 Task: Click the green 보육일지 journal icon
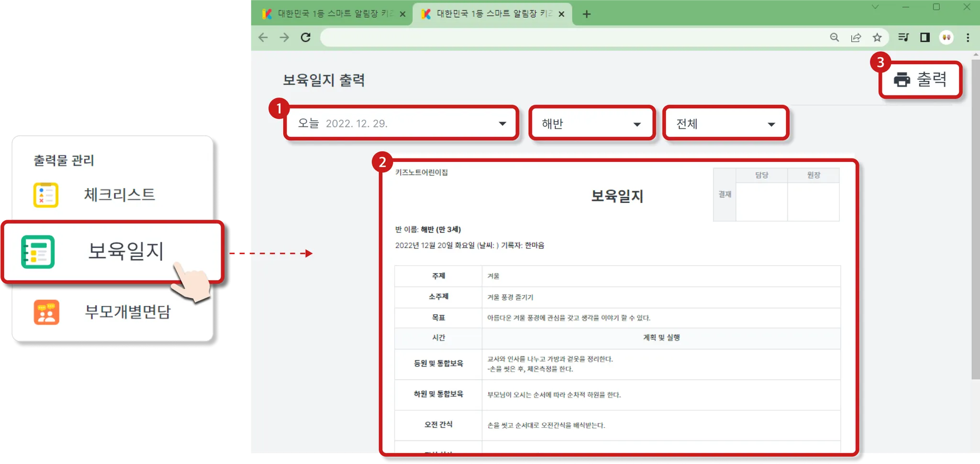38,252
